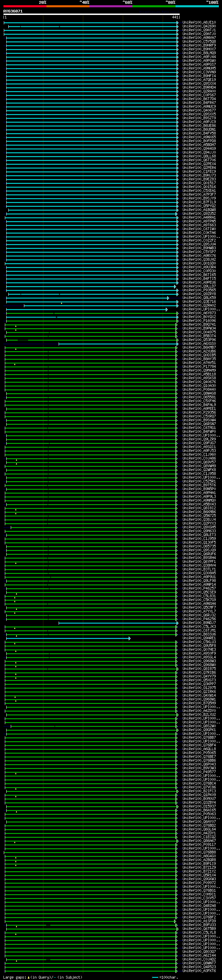This screenshot has width=222, height=980.
Task: Select hit label UniRef100_A5BDH7
Action: (x=199, y=145)
